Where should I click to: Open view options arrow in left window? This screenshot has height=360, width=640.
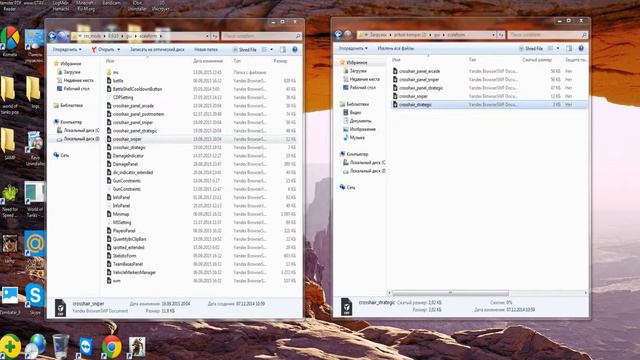point(272,49)
